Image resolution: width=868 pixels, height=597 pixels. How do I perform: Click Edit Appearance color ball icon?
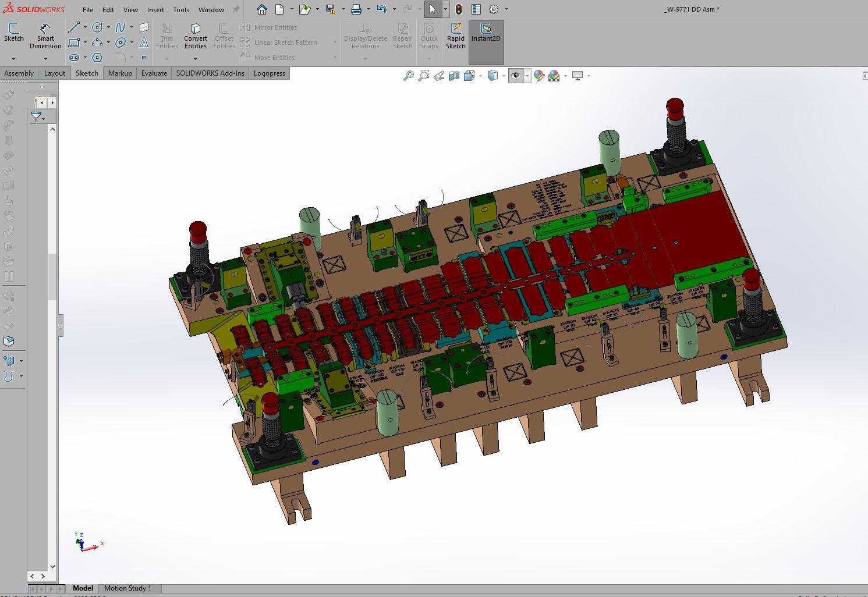pyautogui.click(x=538, y=76)
